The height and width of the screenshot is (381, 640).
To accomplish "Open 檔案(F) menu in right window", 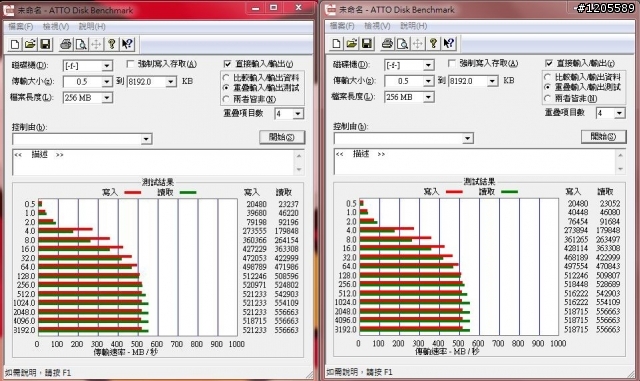I will tap(342, 26).
